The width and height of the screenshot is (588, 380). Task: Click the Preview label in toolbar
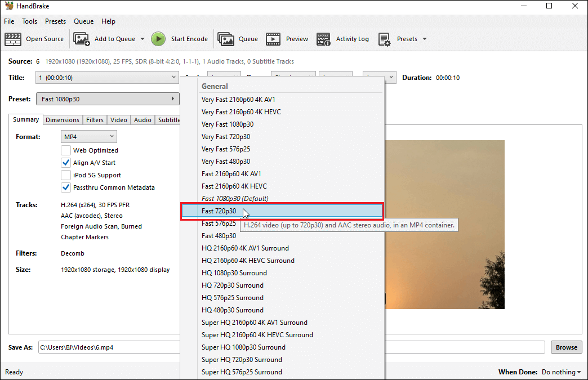tap(297, 39)
